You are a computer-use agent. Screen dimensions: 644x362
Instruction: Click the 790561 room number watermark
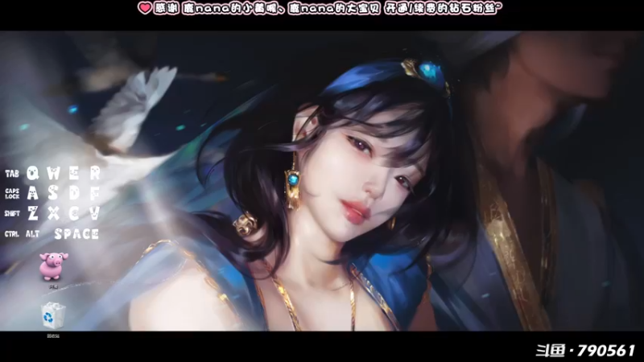pyautogui.click(x=606, y=351)
